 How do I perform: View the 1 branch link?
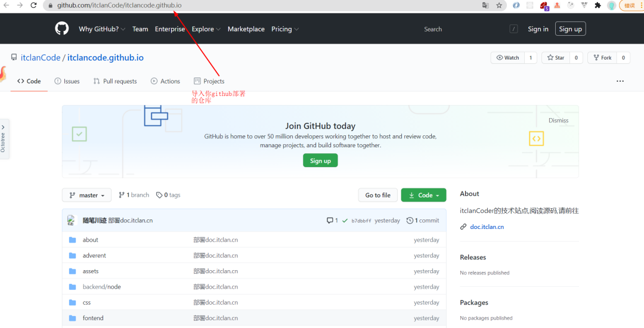134,195
